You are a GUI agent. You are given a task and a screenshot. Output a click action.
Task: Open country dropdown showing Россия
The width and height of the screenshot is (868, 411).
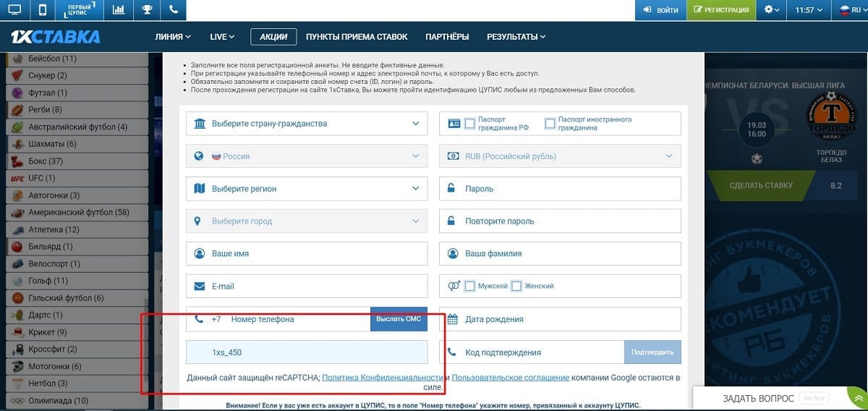(x=307, y=156)
